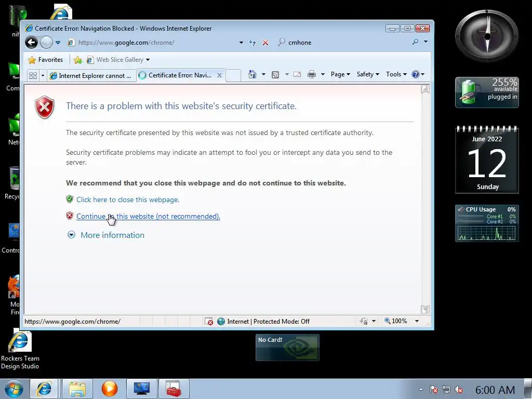
Task: Click scrollbar up arrow on page
Action: (x=425, y=89)
